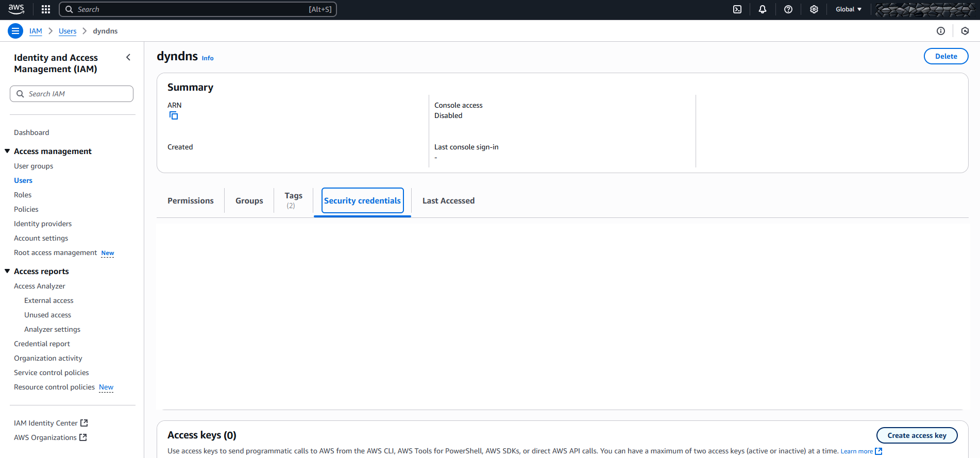980x458 pixels.
Task: Open Resource control policies in the sidebar
Action: click(x=54, y=387)
